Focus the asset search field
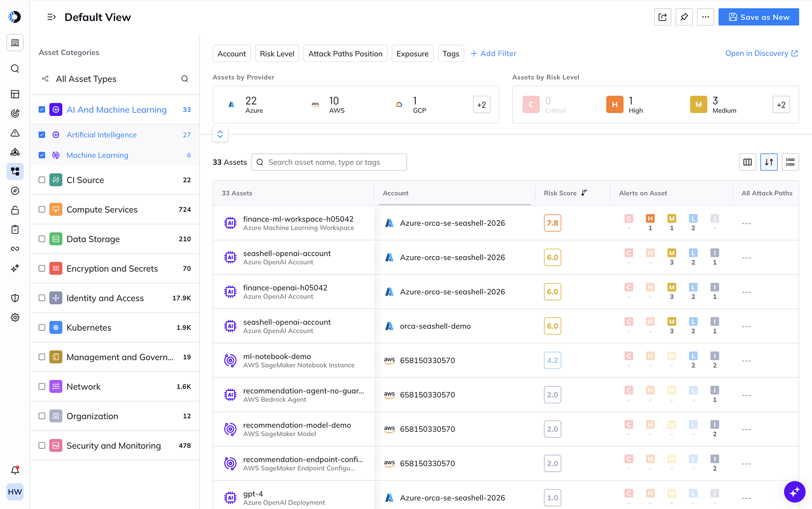 pos(329,162)
